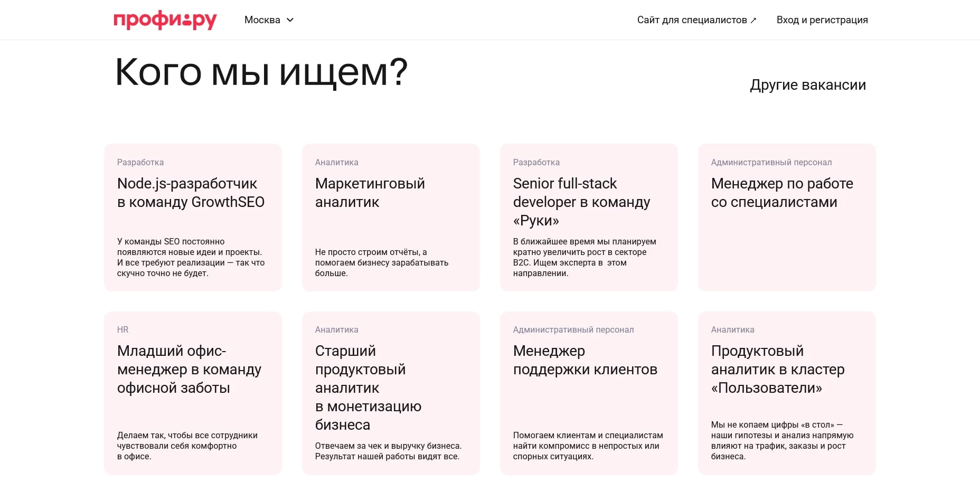Open «Продуктовый аналитик в кластер Пользователи»
The image size is (980, 482).
click(786, 393)
